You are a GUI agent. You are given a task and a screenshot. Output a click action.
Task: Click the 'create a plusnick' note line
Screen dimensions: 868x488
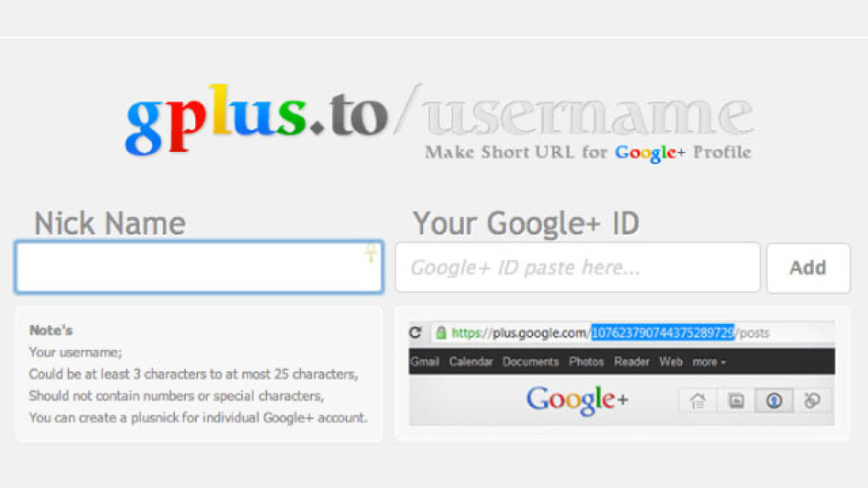coord(198,417)
